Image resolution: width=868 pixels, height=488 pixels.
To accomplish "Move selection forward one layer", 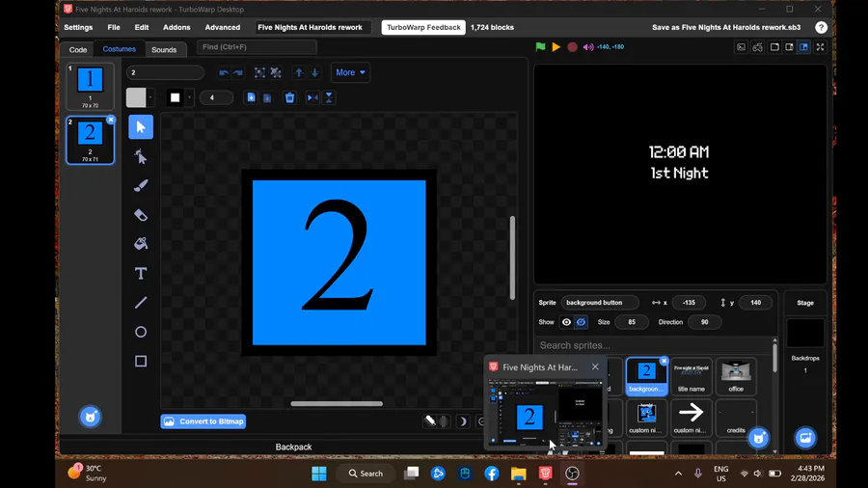I will coord(299,72).
